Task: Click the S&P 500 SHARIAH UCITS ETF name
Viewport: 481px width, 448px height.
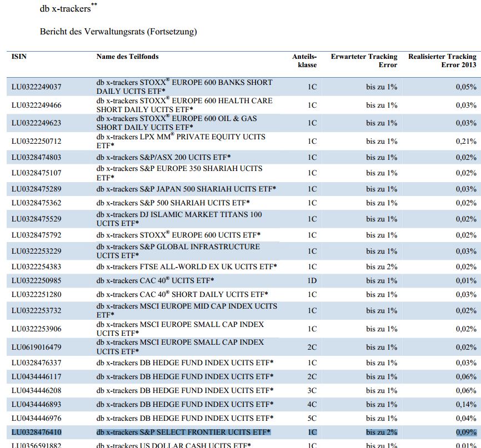Action: 173,203
